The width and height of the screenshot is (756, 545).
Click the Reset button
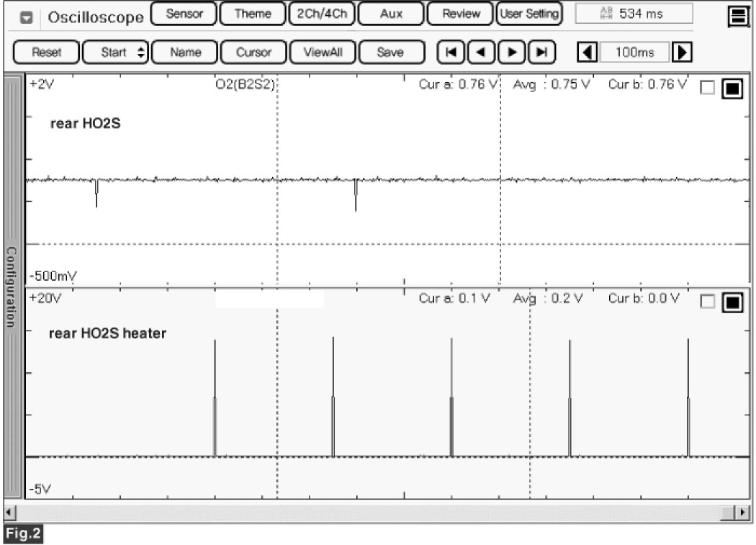[48, 53]
